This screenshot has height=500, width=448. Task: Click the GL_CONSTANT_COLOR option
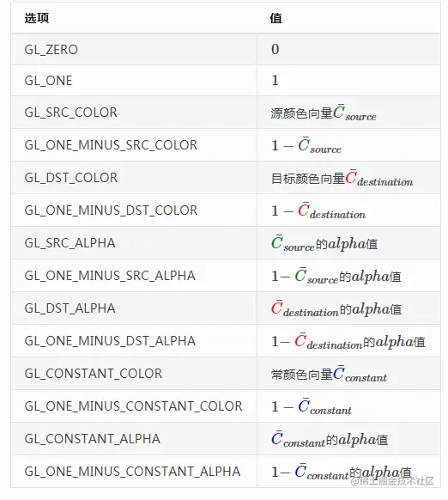pyautogui.click(x=94, y=374)
